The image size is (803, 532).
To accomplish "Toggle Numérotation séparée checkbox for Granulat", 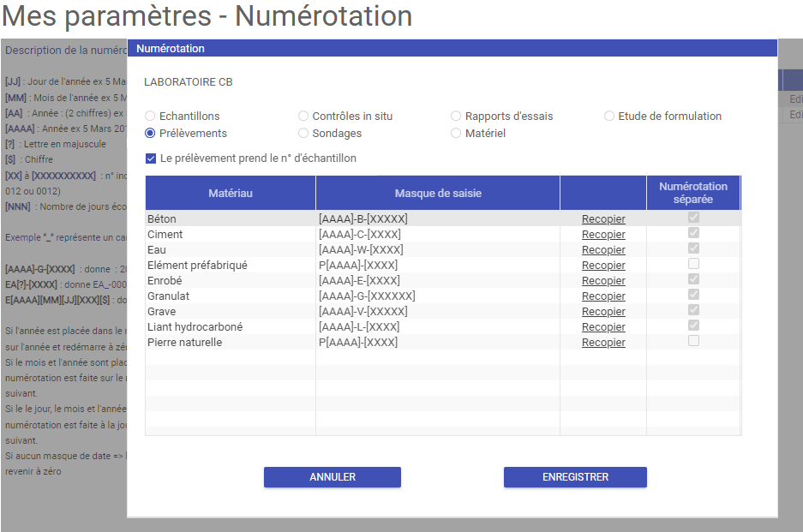I will pos(693,295).
